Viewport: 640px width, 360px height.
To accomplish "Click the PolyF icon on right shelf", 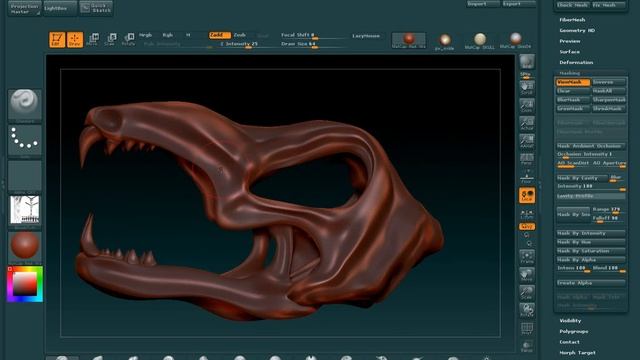I will coord(527,329).
